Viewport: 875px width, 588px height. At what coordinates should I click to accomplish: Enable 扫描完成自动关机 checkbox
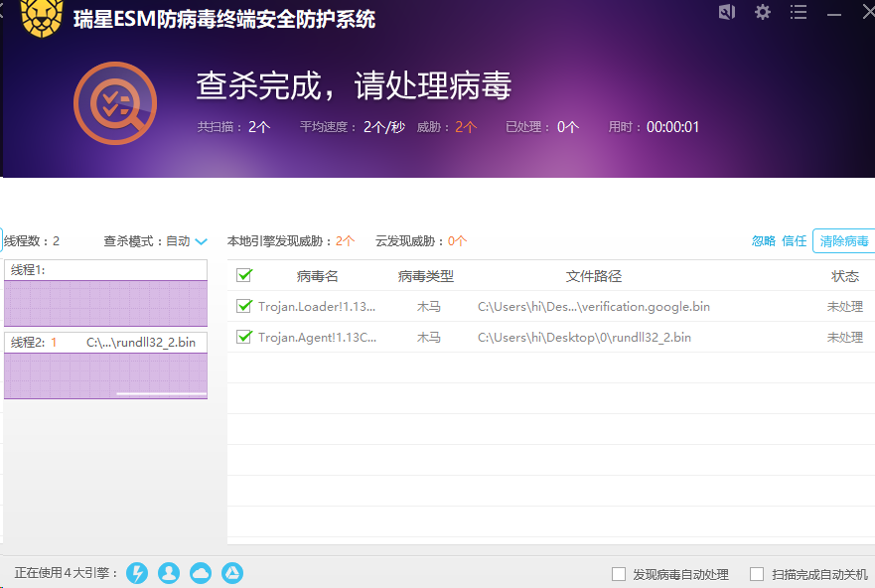pos(757,574)
